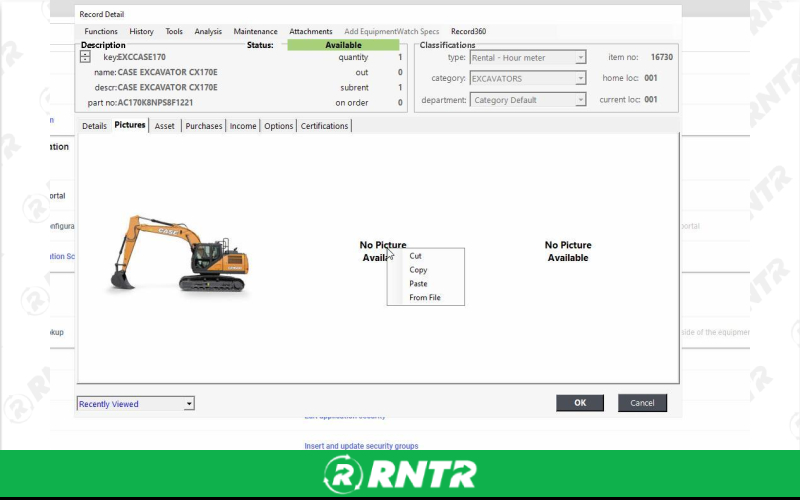
Task: Click the quantity value 1
Action: coord(400,57)
